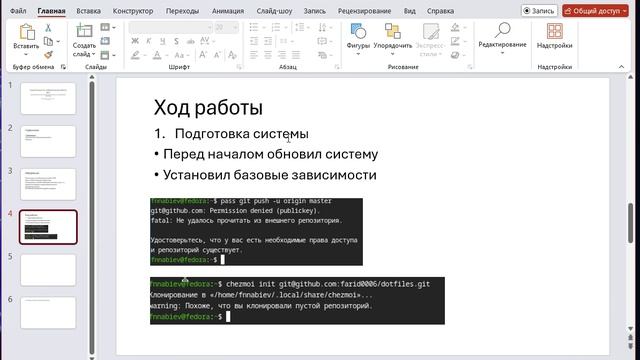Select slide 3 thumbnail
This screenshot has height=360, width=640.
tap(48, 184)
